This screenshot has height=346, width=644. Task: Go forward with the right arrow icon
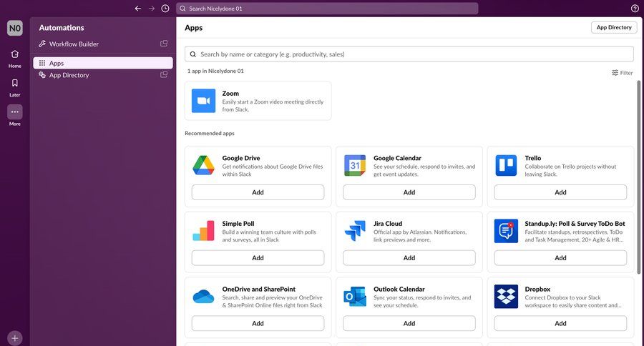(152, 8)
